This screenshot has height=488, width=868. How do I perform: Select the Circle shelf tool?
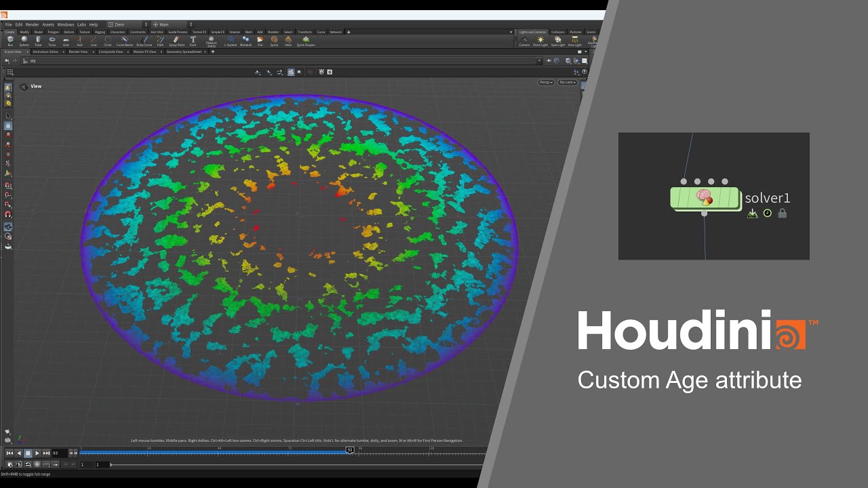107,41
